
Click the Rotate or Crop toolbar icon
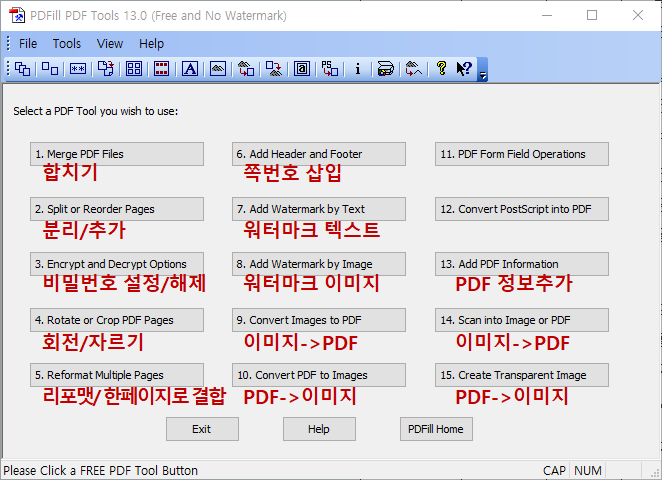tap(106, 69)
